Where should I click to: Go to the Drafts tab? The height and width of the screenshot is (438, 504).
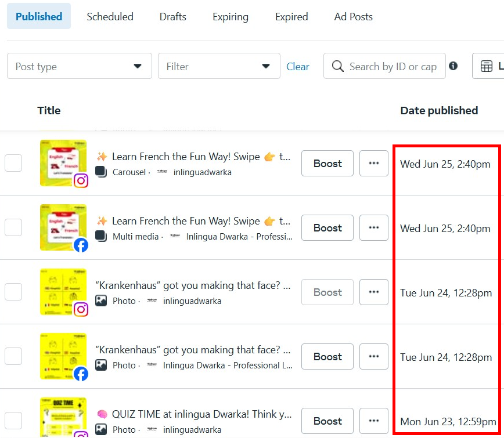(173, 16)
